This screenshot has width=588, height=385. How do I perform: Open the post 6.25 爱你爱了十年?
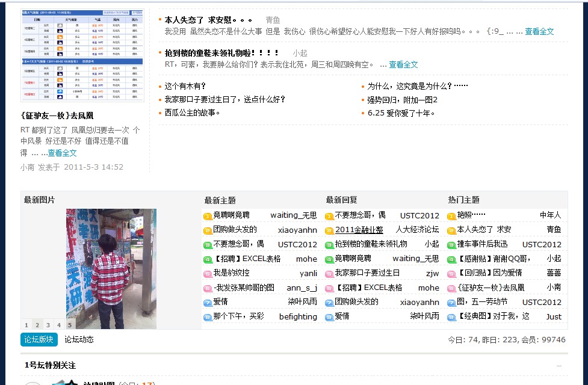click(x=401, y=113)
